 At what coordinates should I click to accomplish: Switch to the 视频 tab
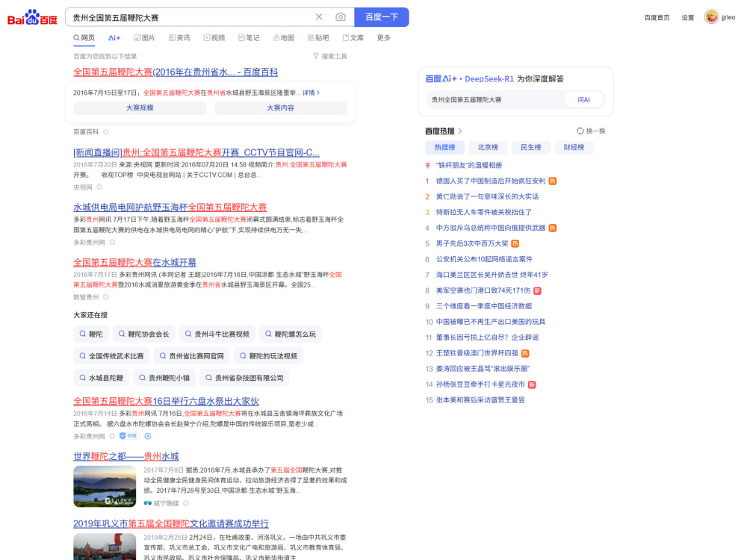214,37
